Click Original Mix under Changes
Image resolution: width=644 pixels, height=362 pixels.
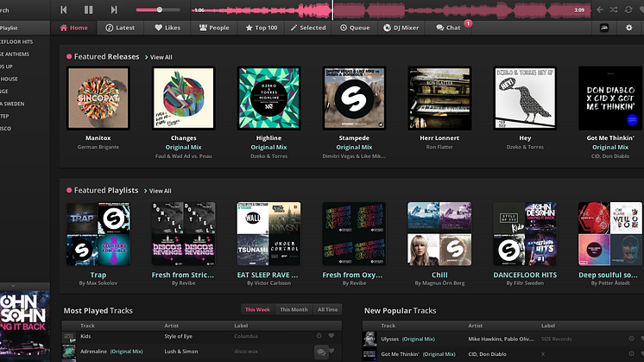pos(184,147)
